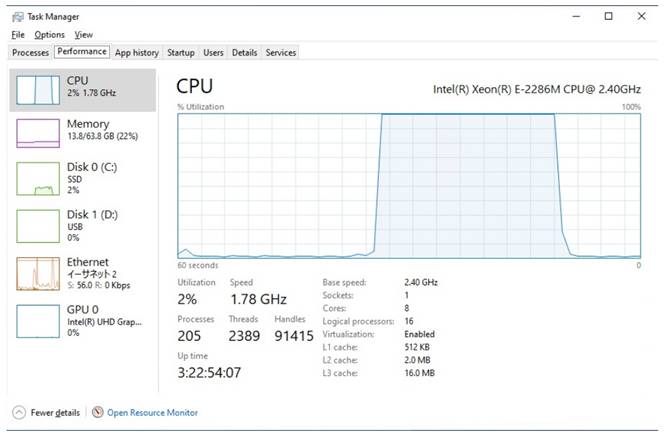Viewport: 666px width, 438px height.
Task: Click the CPU utilization graph area
Action: (409, 186)
